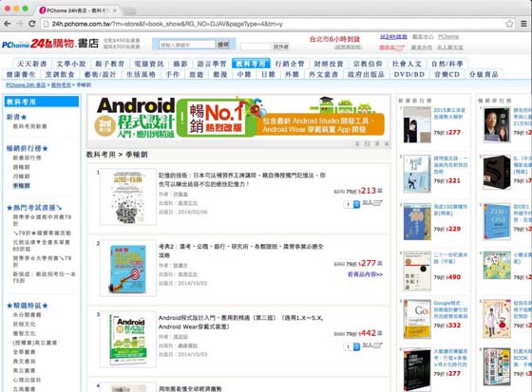
Task: Click the 搜尋 search button
Action: [223, 45]
